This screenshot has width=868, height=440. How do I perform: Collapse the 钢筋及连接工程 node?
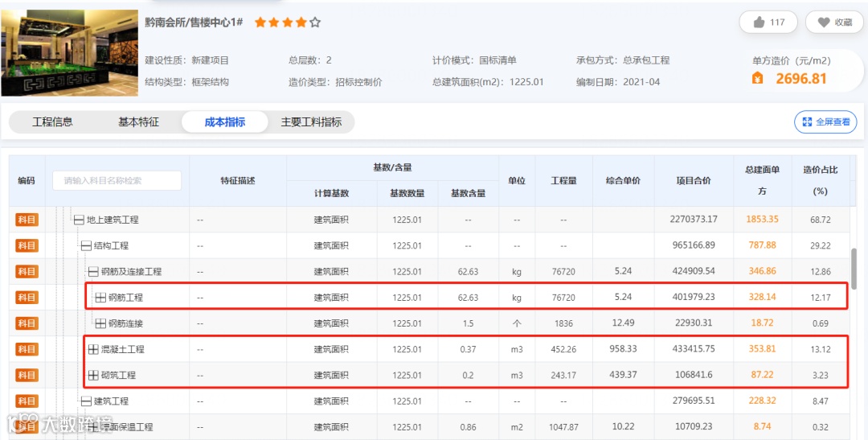pyautogui.click(x=93, y=272)
